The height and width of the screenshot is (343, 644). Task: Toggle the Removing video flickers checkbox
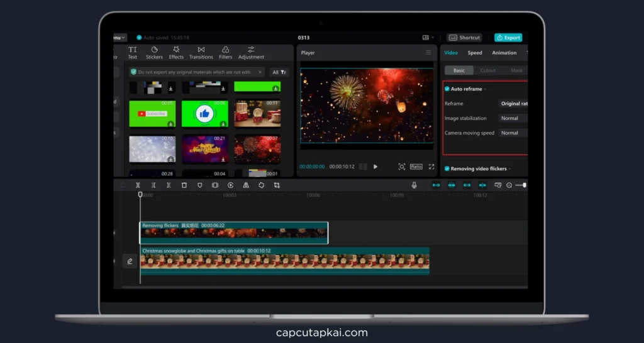point(447,168)
